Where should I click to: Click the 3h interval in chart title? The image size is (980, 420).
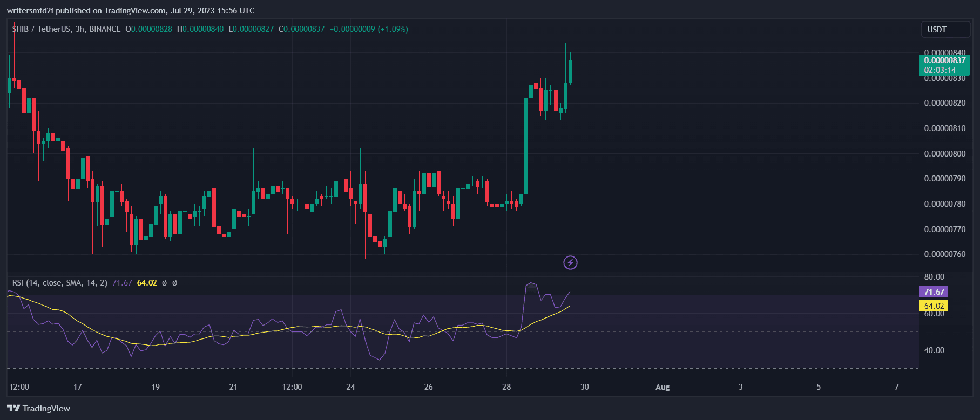[x=80, y=29]
